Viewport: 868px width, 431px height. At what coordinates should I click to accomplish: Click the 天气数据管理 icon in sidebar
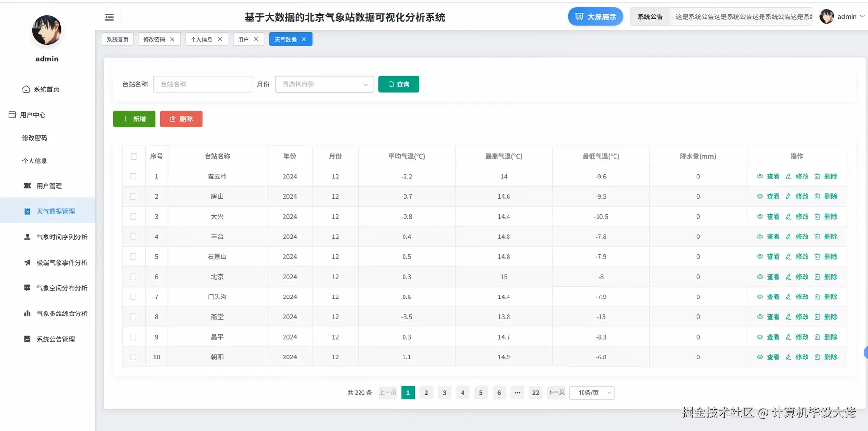(27, 211)
